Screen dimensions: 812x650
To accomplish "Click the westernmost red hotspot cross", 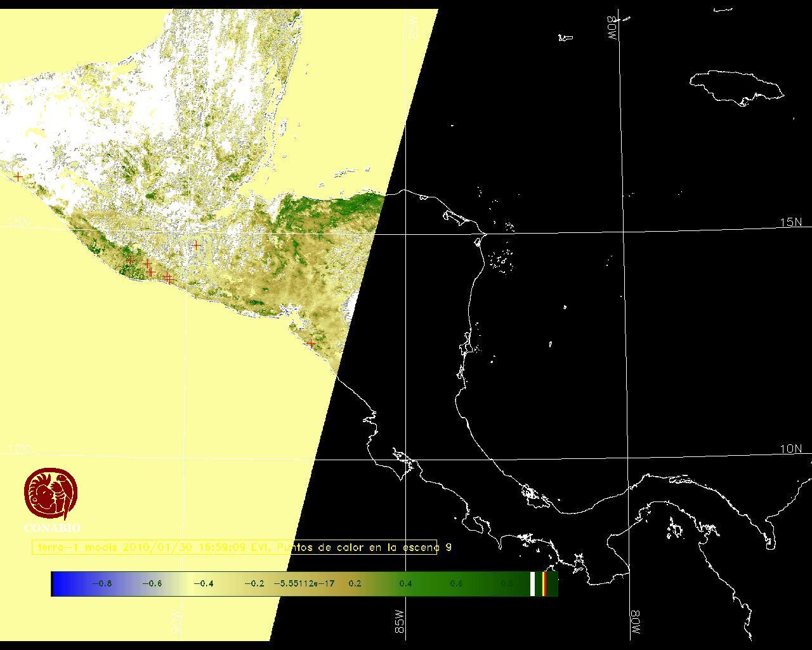I will [18, 176].
